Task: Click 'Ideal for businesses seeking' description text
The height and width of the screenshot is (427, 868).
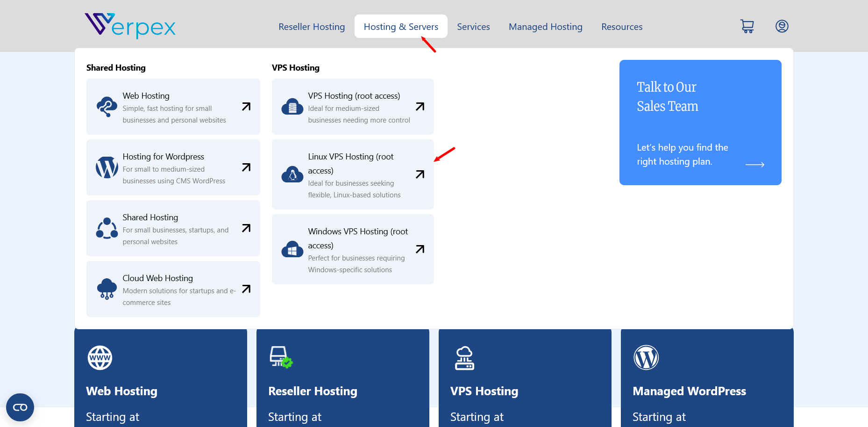Action: 351,183
